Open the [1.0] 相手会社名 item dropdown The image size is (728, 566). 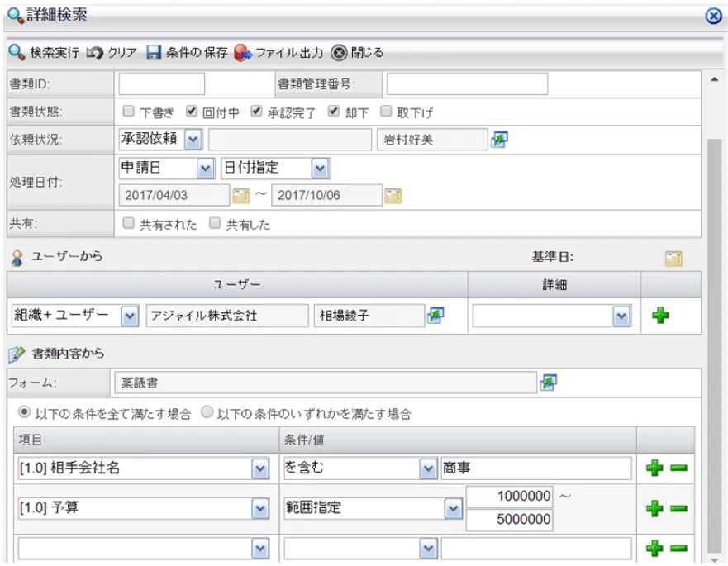[260, 469]
